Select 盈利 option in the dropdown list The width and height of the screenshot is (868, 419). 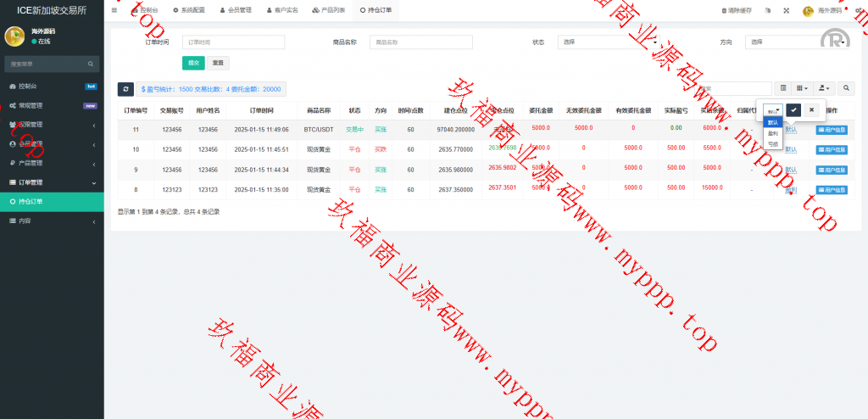773,133
